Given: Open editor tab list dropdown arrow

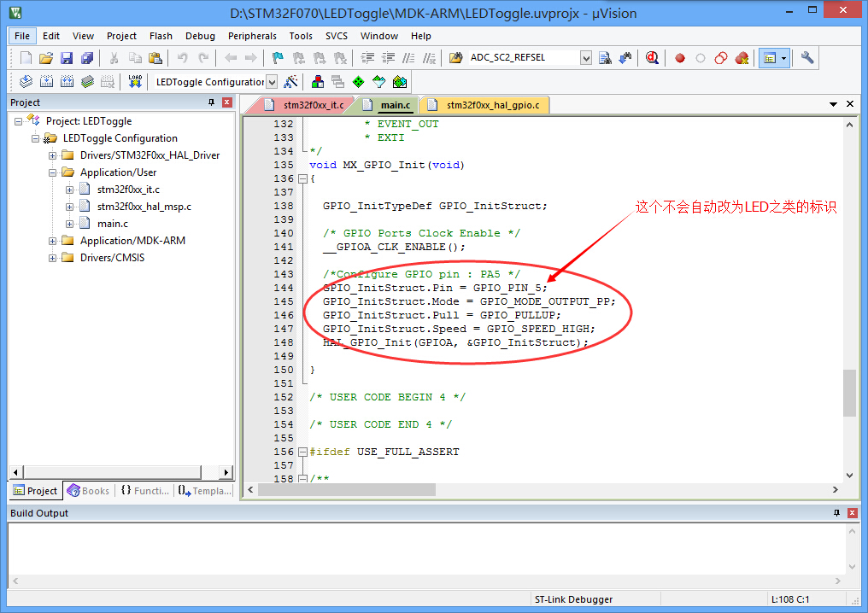Looking at the screenshot, I should click(x=833, y=104).
